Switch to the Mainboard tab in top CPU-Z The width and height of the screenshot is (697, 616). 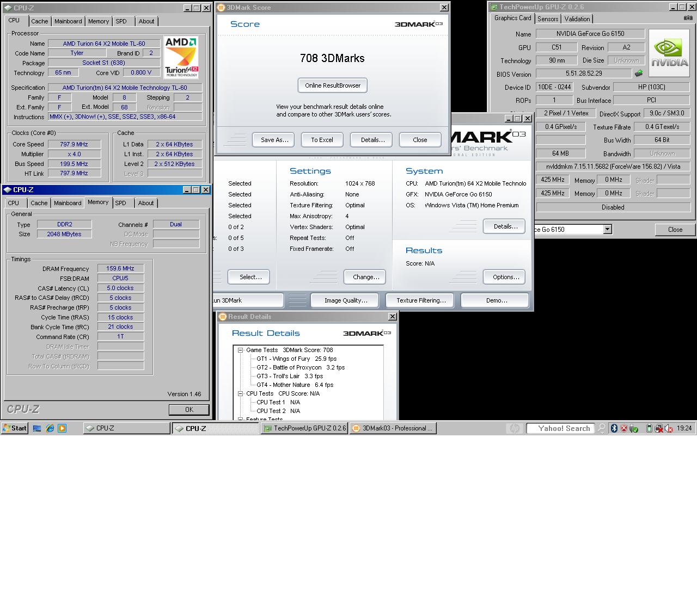click(x=68, y=21)
